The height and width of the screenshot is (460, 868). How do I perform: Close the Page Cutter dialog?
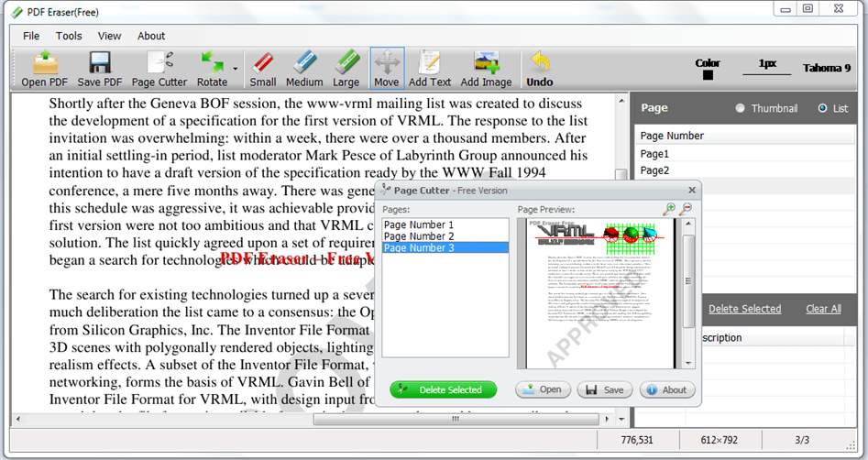tap(692, 190)
